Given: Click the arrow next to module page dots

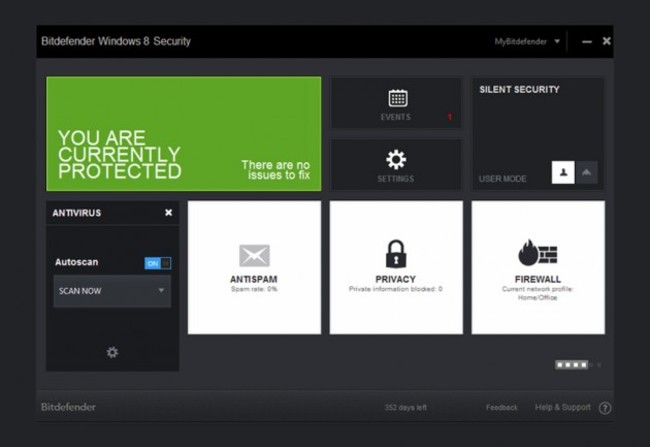Looking at the screenshot, I should click(598, 365).
